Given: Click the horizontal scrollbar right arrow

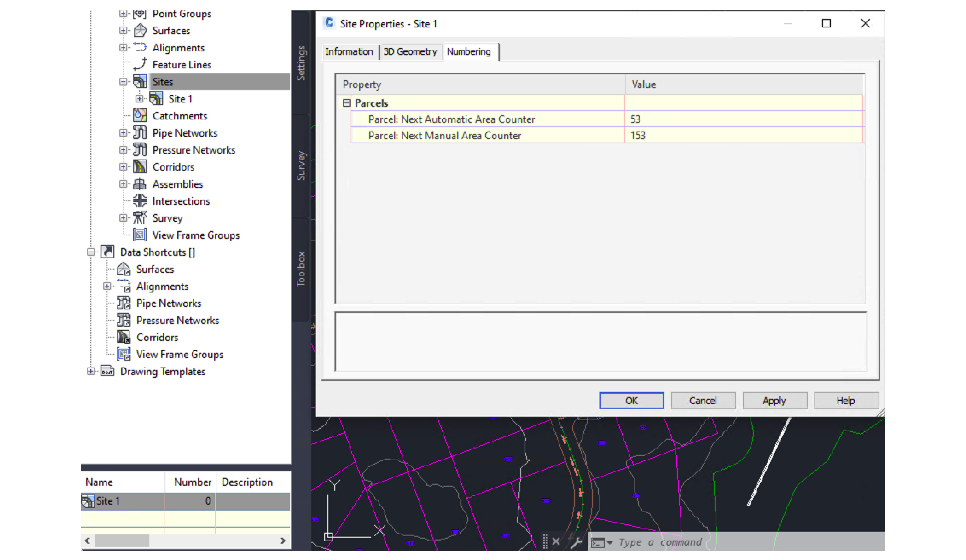Looking at the screenshot, I should (283, 541).
